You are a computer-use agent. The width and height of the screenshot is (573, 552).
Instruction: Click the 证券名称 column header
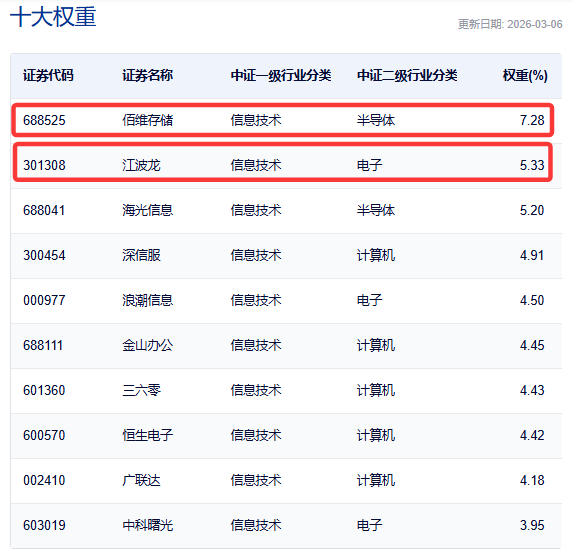click(x=148, y=76)
